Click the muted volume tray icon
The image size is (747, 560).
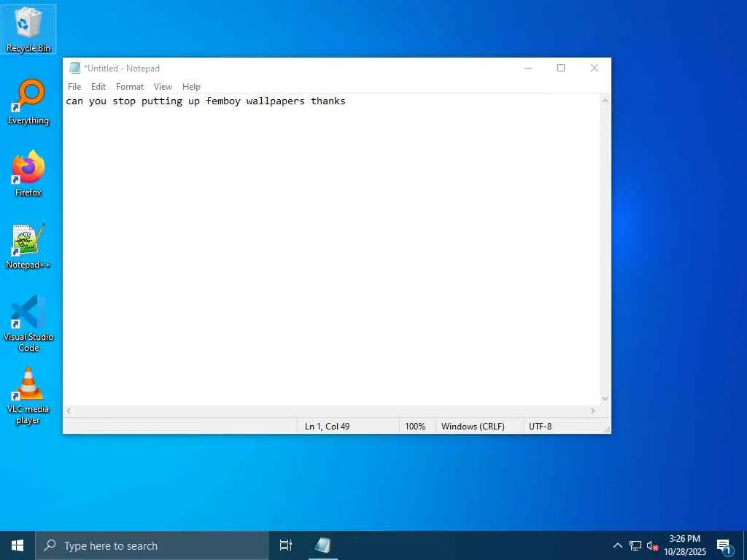pyautogui.click(x=652, y=545)
